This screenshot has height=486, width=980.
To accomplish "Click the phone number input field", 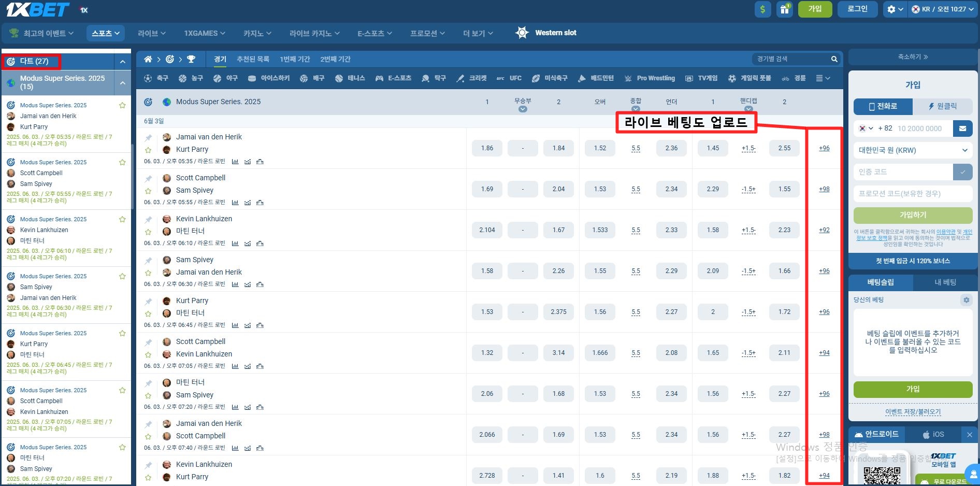I will coord(924,128).
